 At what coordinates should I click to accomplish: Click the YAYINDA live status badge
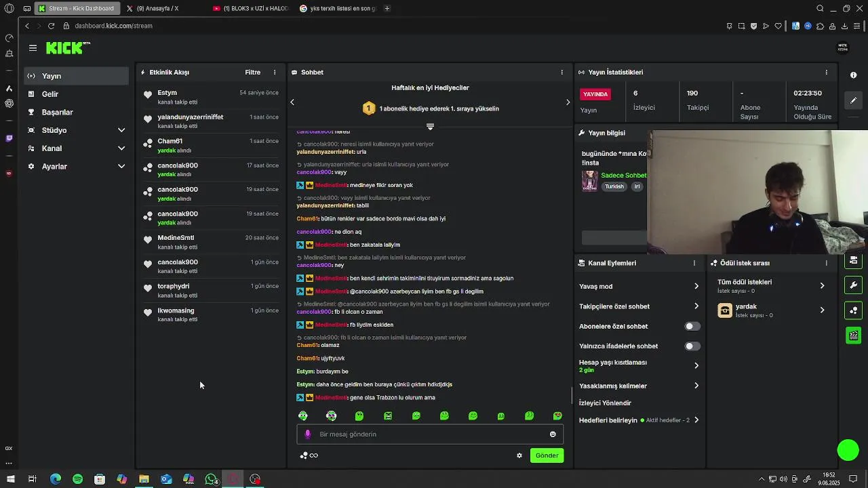pos(595,94)
